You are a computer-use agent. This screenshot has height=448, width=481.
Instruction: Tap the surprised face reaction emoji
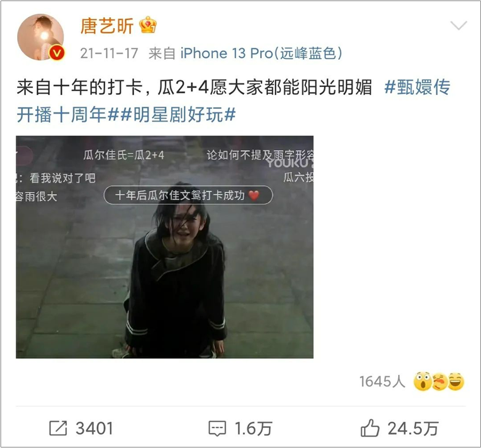click(422, 381)
